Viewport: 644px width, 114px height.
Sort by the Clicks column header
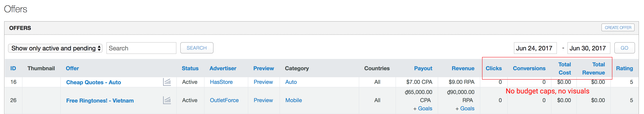tap(494, 68)
